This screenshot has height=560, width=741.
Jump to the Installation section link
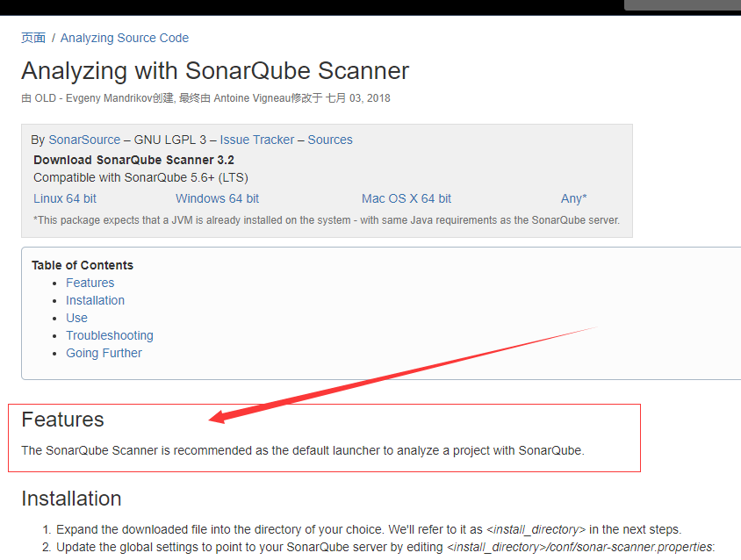(95, 300)
